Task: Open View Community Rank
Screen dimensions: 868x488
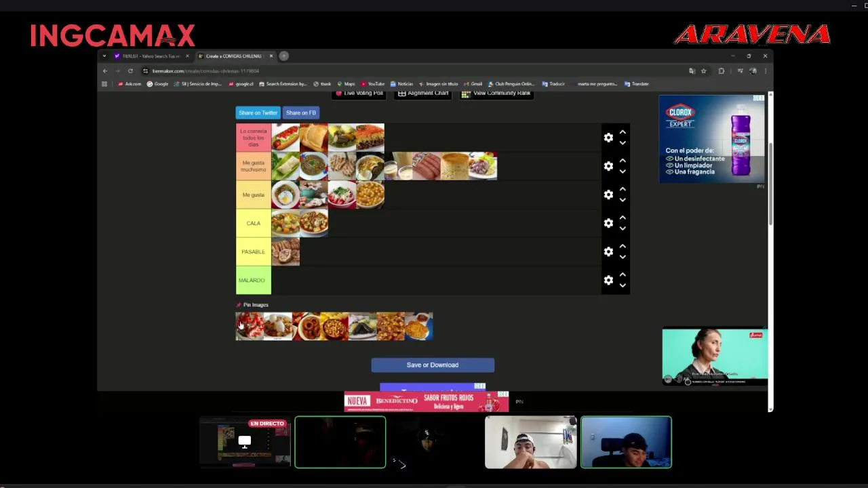Action: (x=496, y=94)
